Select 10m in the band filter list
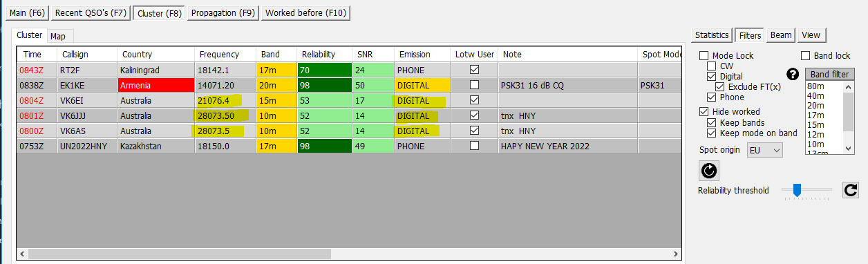 click(824, 144)
